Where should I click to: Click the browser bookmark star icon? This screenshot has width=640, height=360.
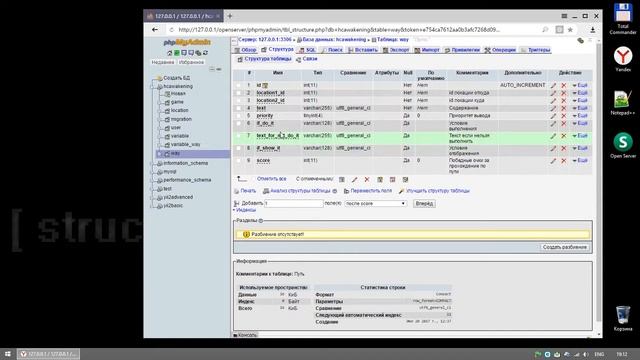(x=570, y=30)
